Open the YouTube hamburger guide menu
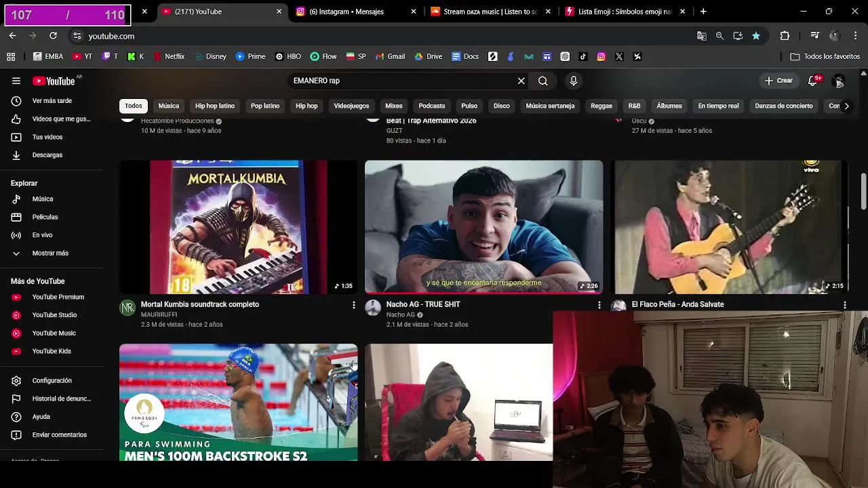The width and height of the screenshot is (868, 488). click(x=16, y=81)
